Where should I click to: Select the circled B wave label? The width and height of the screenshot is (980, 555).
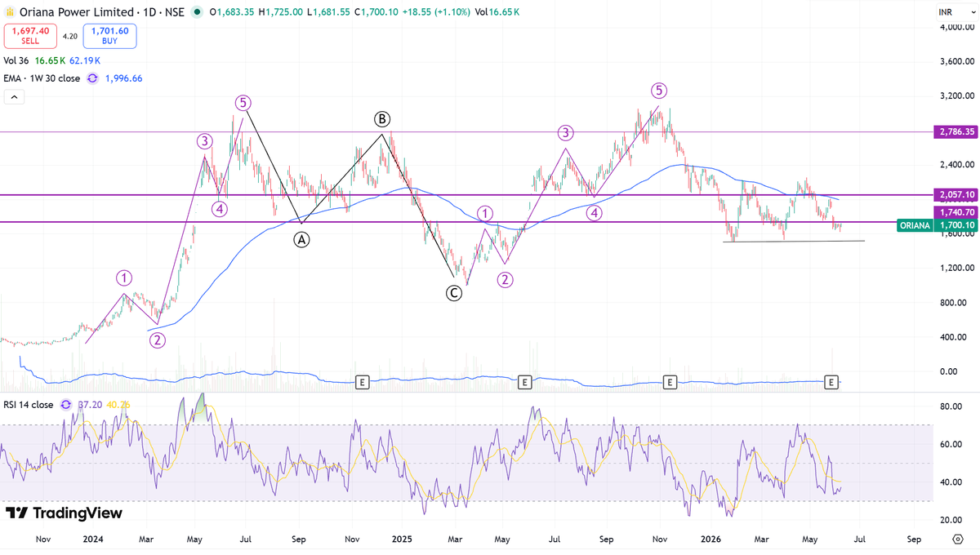(382, 119)
